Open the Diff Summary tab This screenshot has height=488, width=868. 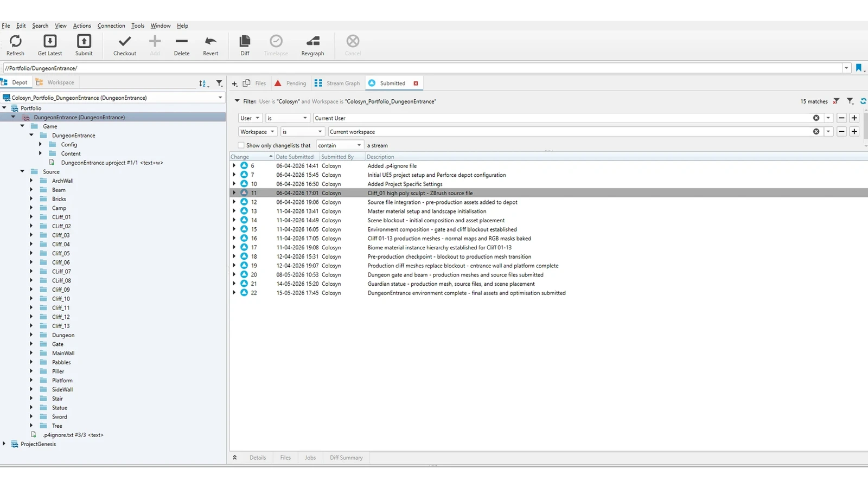(346, 458)
